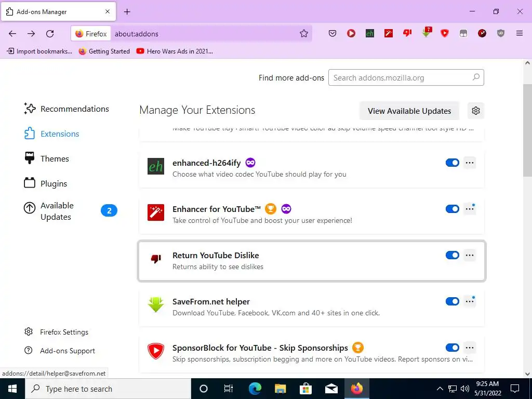Open Add-ons Support link
532x399 pixels.
[60, 351]
